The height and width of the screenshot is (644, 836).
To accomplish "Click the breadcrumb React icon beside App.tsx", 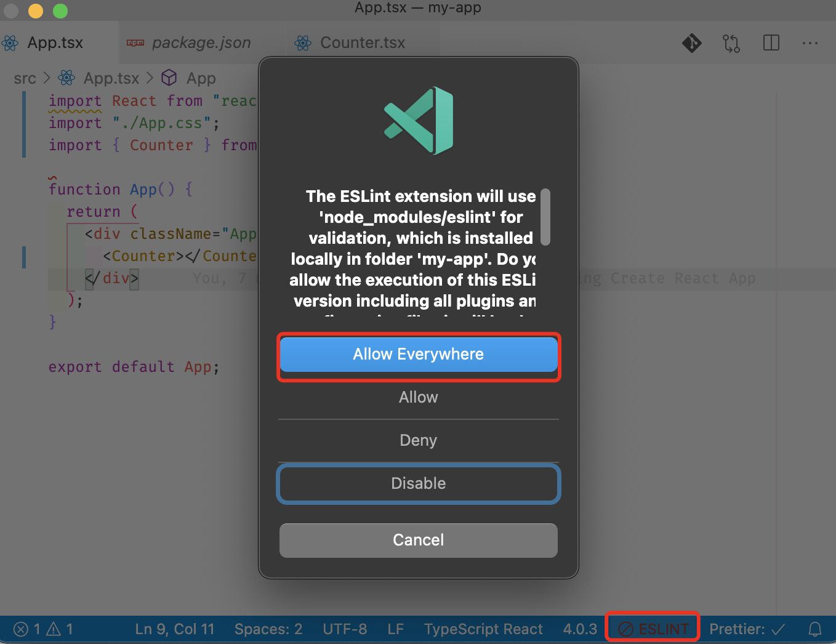I will point(66,78).
